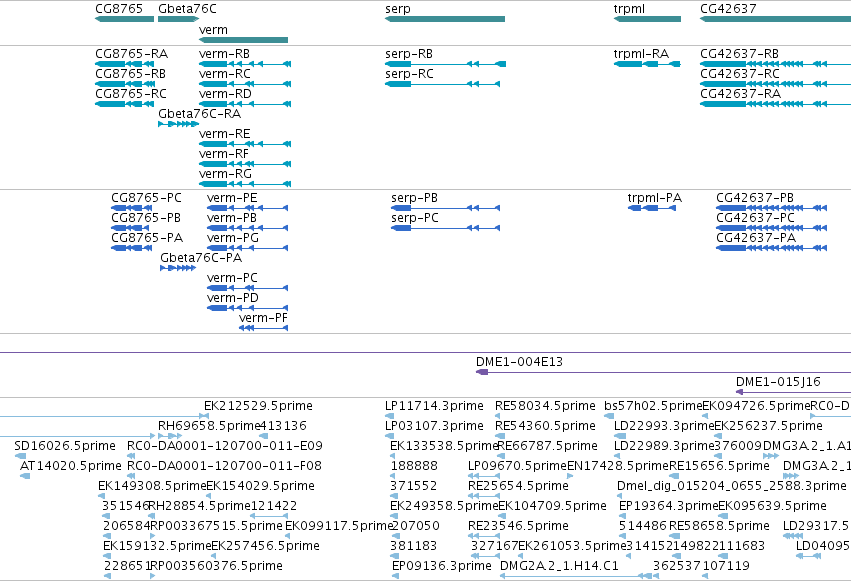Select RC0-DA0001-120700-011-F08 feature
This screenshot has width=851, height=581.
click(224, 466)
